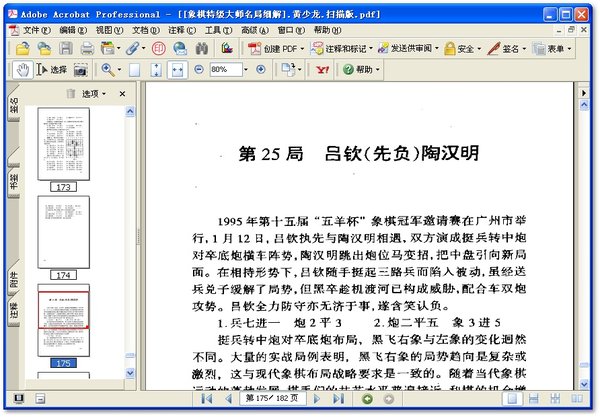Switch to the 书签 side tab

coord(13,181)
